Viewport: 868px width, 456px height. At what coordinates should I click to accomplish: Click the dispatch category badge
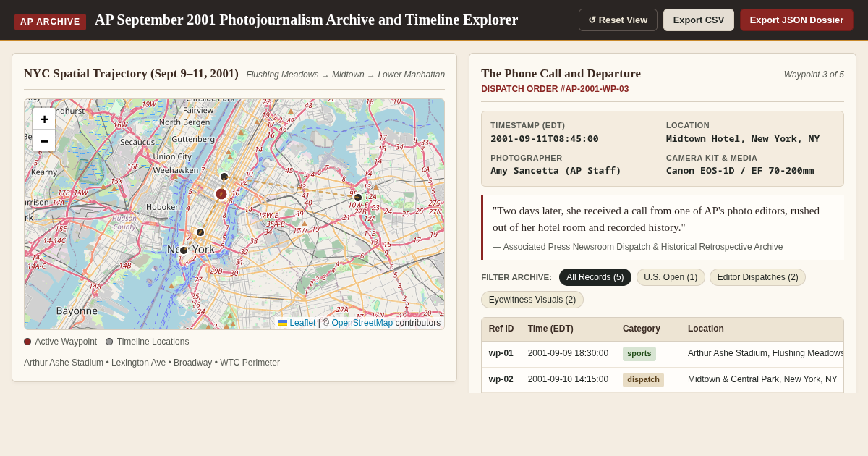pyautogui.click(x=643, y=380)
